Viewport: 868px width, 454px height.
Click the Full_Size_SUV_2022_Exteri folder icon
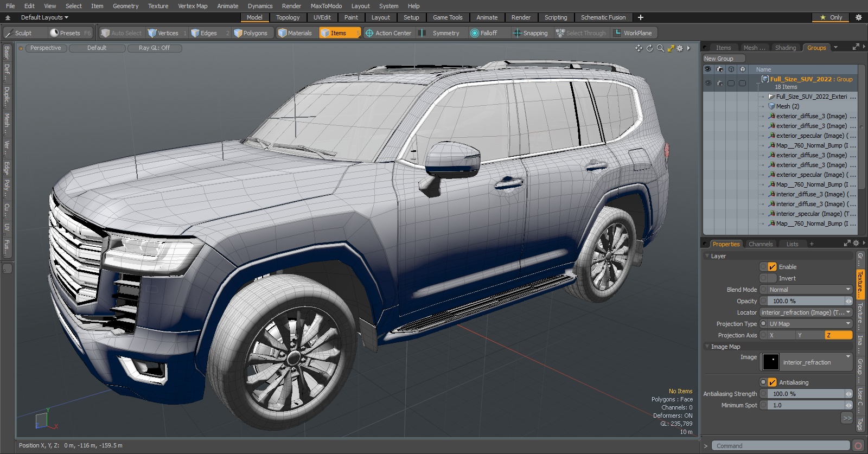(771, 97)
